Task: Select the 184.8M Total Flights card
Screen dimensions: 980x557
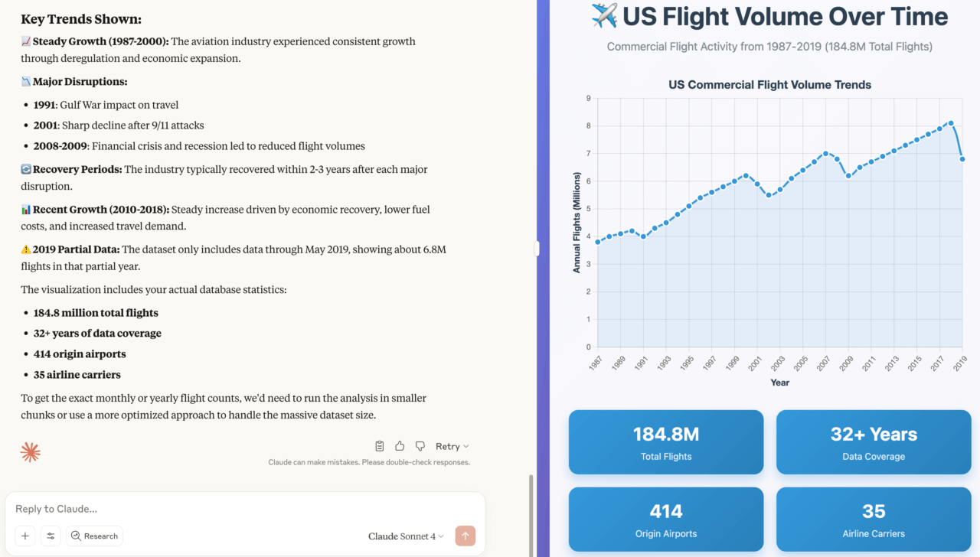Action: [x=665, y=441]
